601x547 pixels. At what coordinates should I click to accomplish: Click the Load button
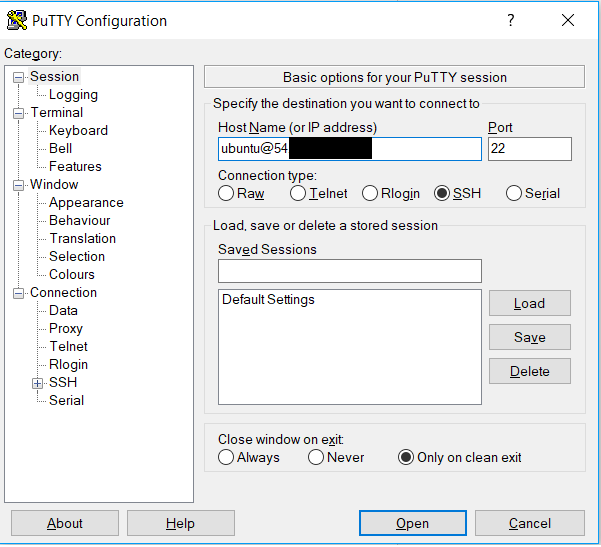tap(530, 304)
